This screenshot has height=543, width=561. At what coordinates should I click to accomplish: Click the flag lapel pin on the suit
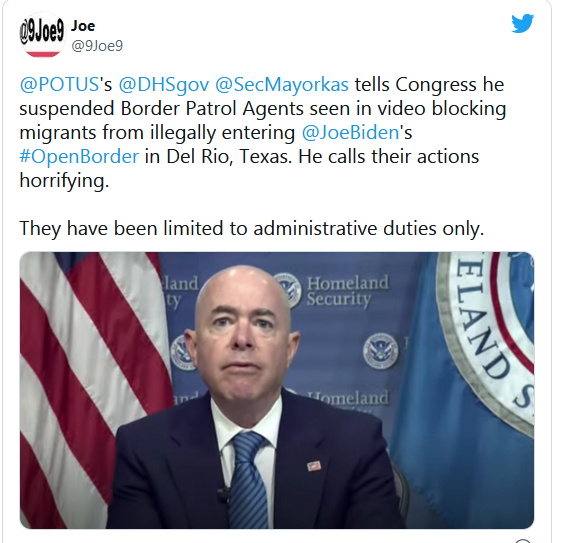pos(314,466)
